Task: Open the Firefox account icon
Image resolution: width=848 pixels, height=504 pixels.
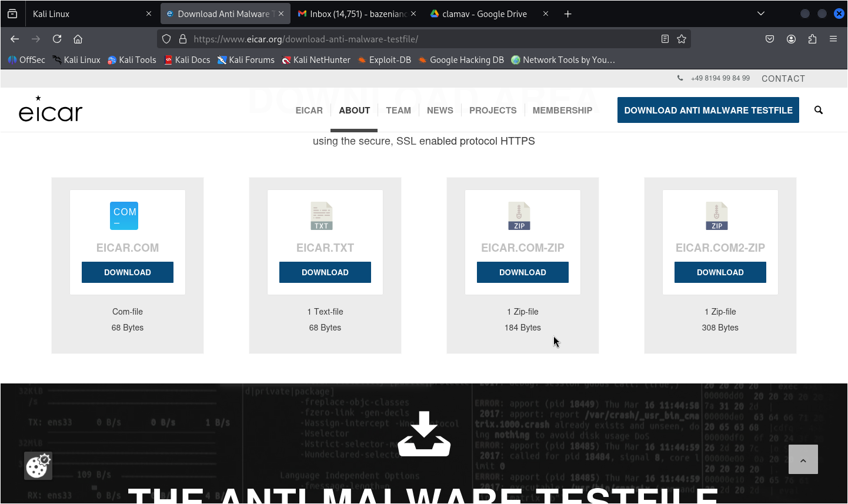Action: click(791, 39)
